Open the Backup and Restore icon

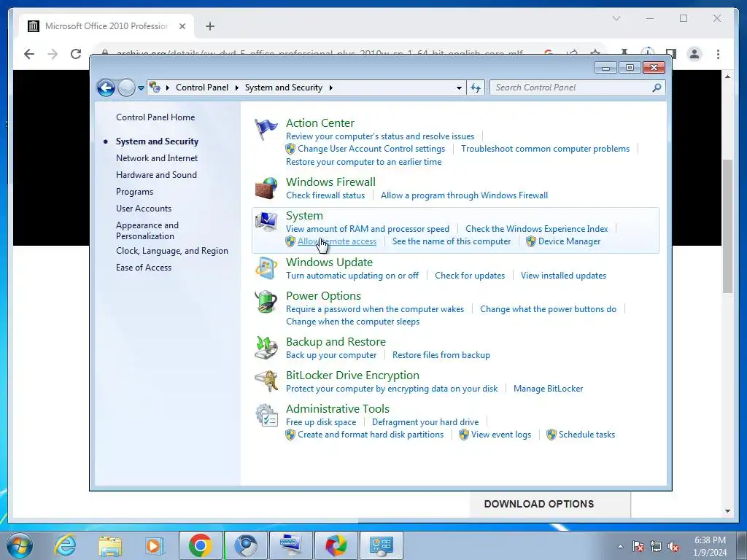coord(266,348)
